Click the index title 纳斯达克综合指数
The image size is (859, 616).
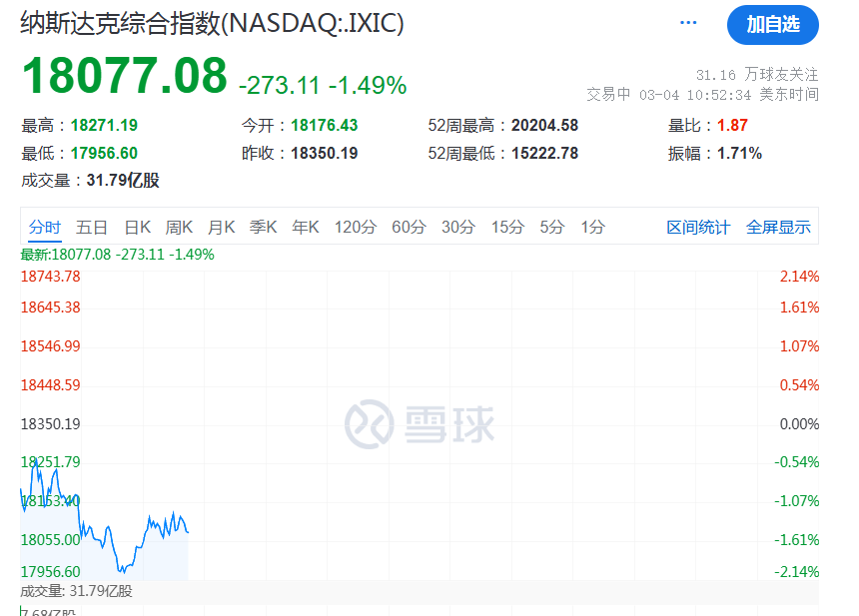[x=213, y=24]
